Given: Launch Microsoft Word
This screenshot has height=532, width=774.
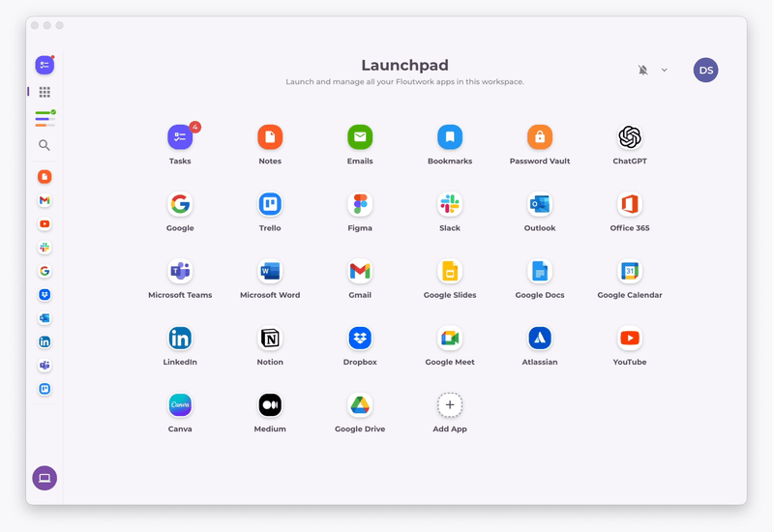Looking at the screenshot, I should pos(270,271).
